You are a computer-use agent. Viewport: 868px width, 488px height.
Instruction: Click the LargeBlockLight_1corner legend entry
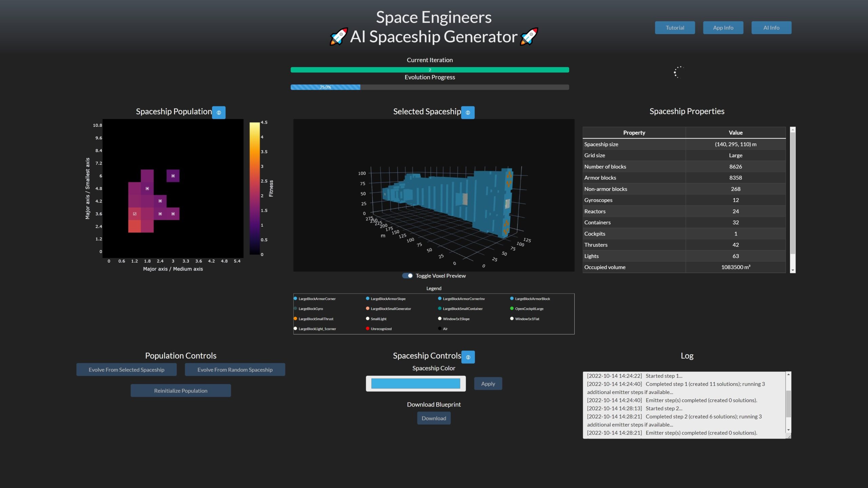click(315, 329)
